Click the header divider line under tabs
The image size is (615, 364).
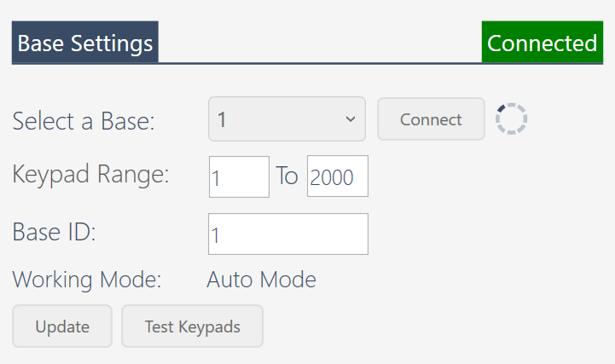[307, 63]
